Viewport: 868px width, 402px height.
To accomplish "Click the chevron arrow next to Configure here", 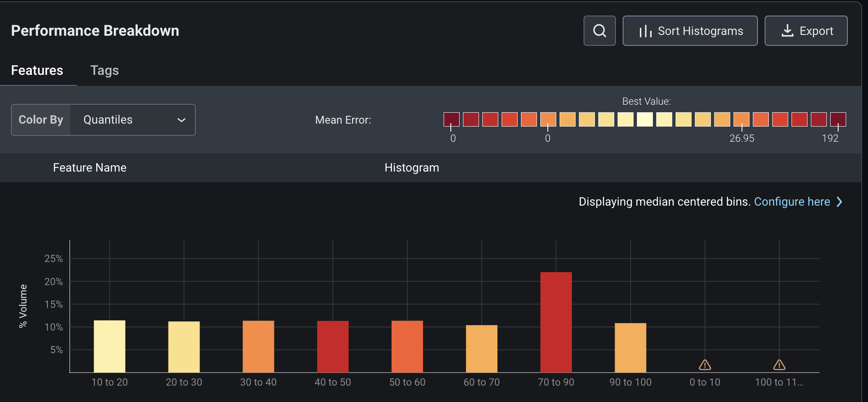I will click(839, 202).
